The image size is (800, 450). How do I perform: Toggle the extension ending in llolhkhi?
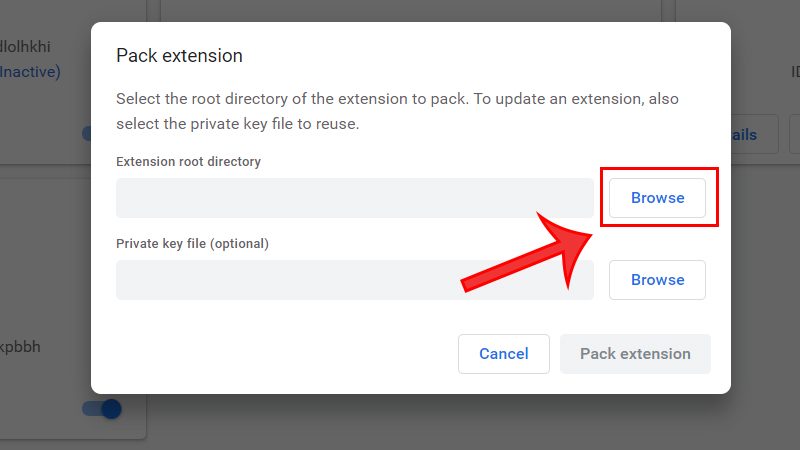[x=87, y=133]
